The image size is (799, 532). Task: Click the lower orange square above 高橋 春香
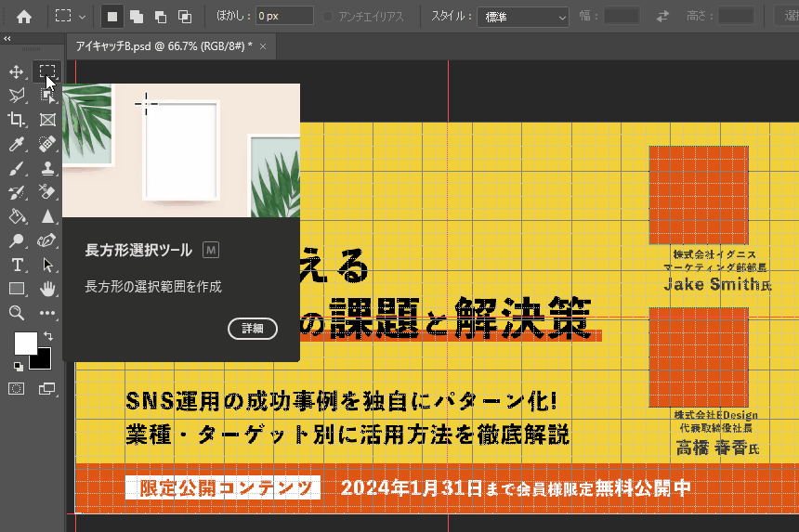point(699,357)
